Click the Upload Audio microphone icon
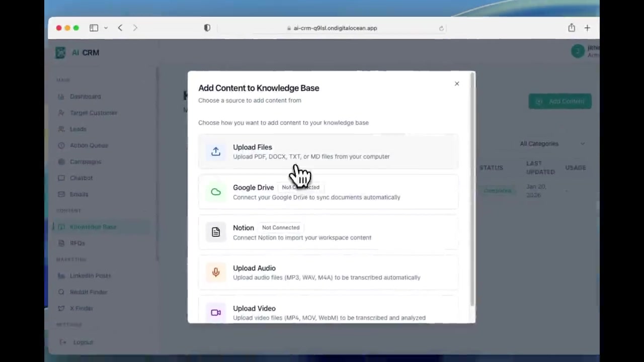The image size is (644, 362). point(216,273)
